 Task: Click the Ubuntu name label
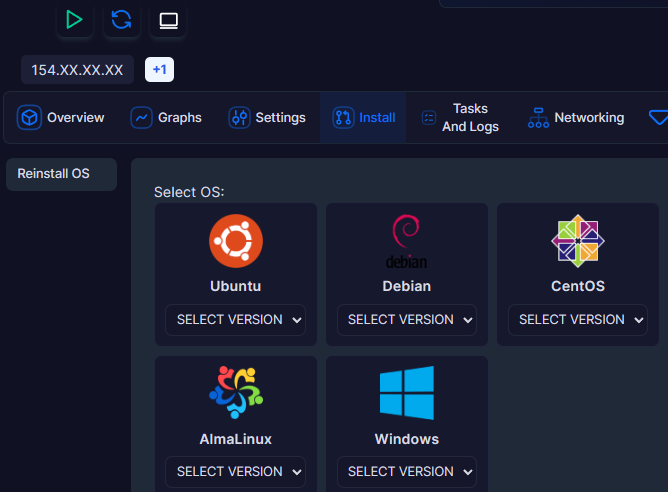tap(236, 286)
